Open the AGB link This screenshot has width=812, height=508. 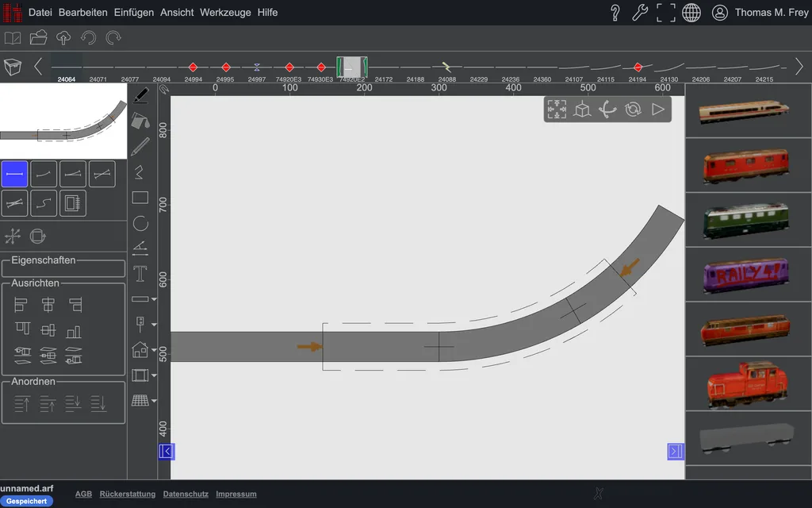[83, 494]
